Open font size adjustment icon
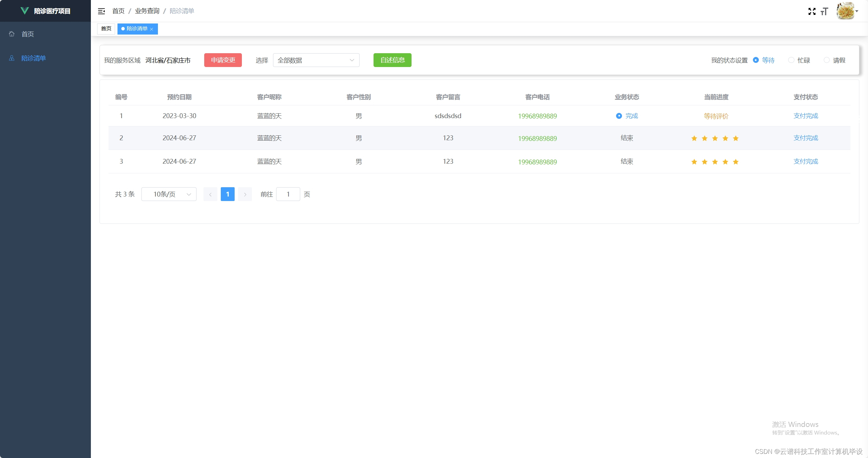This screenshot has width=868, height=458. [x=824, y=11]
